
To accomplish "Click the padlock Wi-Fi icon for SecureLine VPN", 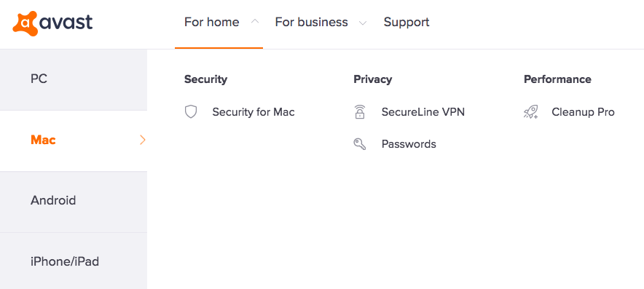I will click(x=360, y=111).
